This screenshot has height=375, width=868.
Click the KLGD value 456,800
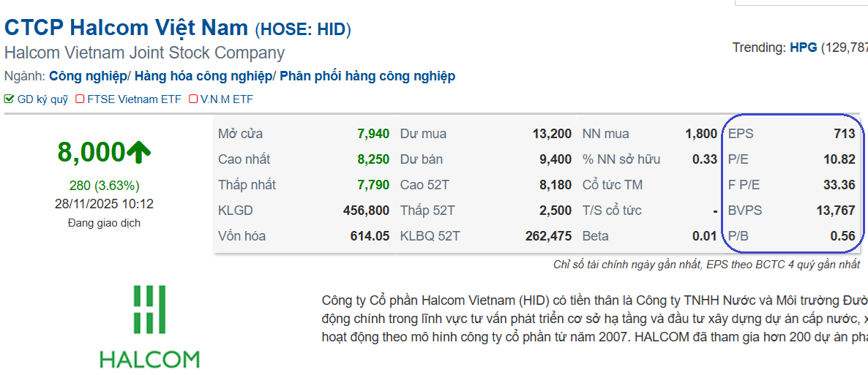[366, 211]
